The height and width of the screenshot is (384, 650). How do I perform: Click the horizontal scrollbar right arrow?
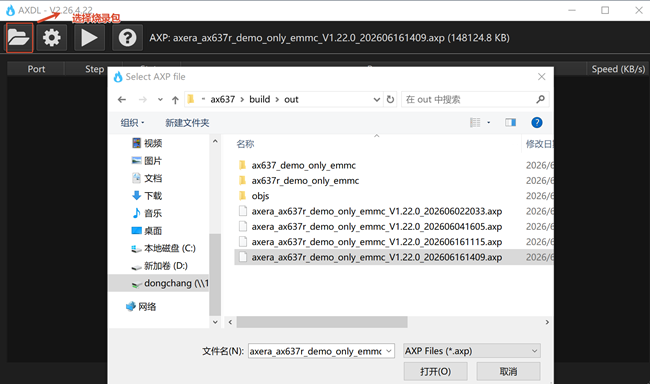pos(547,322)
